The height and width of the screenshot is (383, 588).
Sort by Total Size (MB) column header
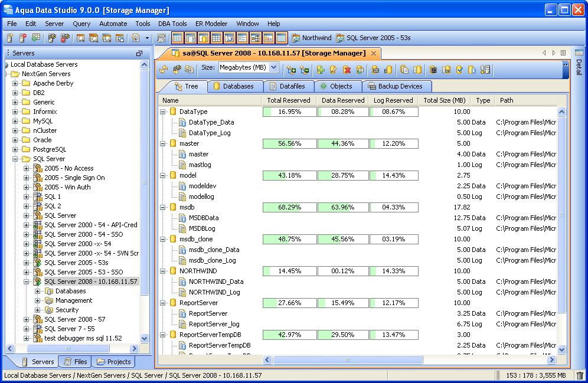445,100
